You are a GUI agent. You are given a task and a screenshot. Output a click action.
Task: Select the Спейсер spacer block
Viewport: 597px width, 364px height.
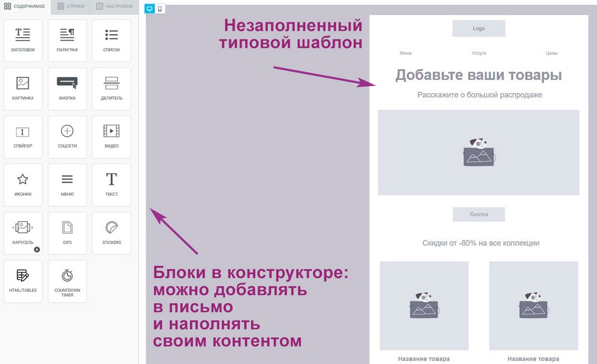(23, 137)
